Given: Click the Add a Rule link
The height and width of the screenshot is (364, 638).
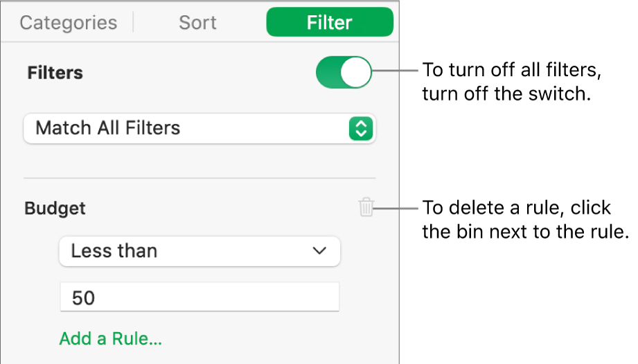Looking at the screenshot, I should point(111,338).
